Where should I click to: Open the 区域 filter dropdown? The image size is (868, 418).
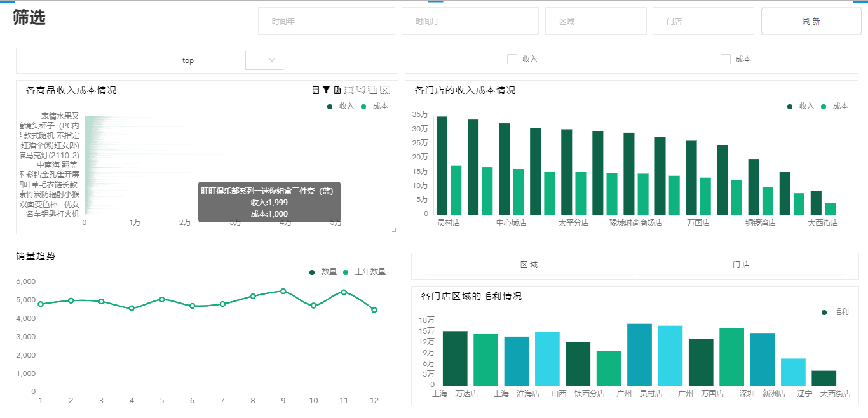pos(595,20)
